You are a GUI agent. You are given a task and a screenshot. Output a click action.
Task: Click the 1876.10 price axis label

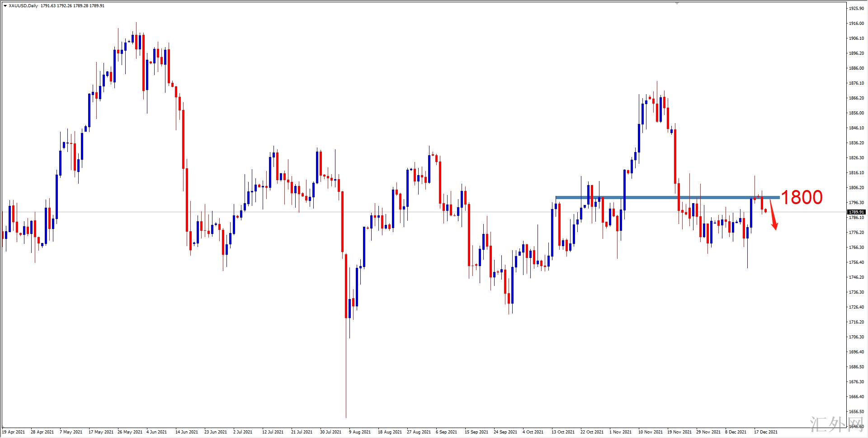coord(856,83)
